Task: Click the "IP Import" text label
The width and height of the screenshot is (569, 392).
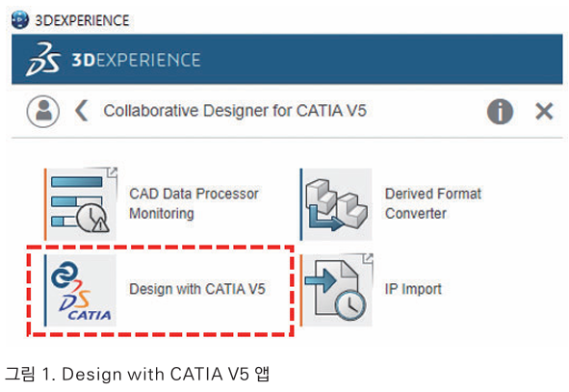Action: coord(413,289)
